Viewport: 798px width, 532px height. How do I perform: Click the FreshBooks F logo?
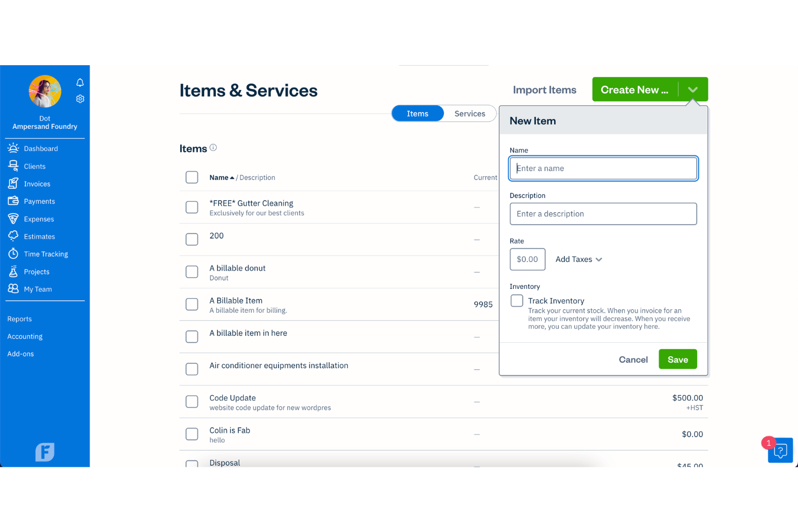point(45,452)
